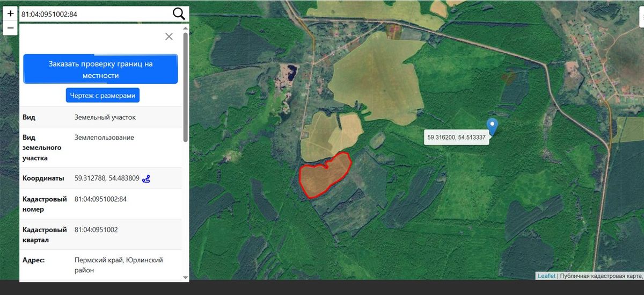Click the 'Кадастровый квартал' label
Viewport: 644px width, 295px height.
[x=45, y=235]
